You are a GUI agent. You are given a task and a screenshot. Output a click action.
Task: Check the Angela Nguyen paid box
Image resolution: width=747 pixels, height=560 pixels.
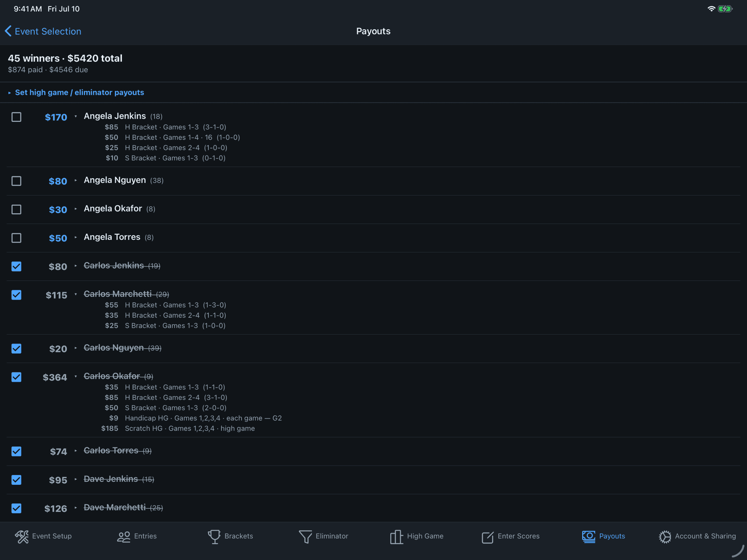(x=16, y=181)
